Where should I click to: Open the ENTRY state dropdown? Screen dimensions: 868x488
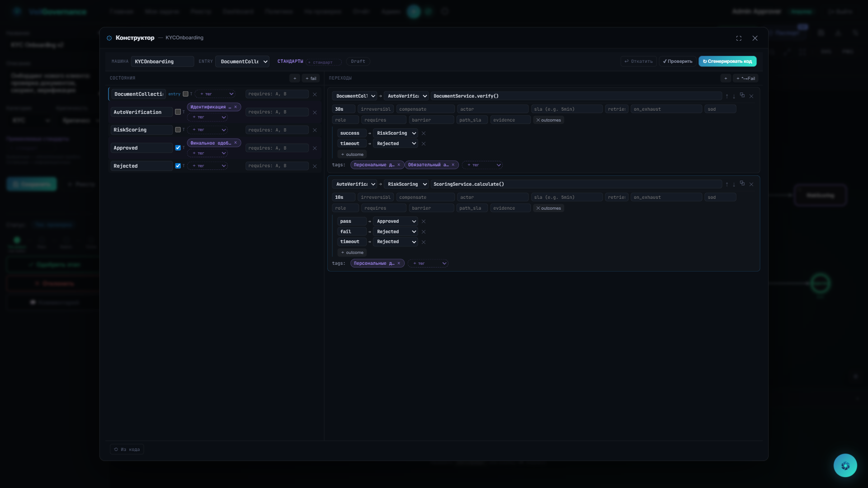(x=242, y=61)
